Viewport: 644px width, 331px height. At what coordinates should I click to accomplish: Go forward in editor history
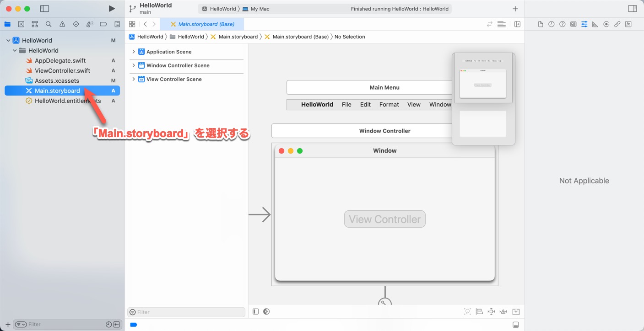point(154,24)
